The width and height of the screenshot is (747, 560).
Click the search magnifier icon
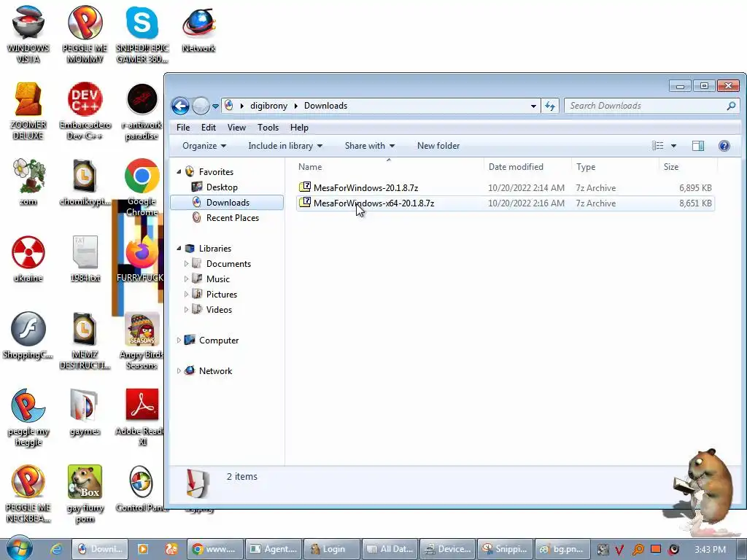coord(731,106)
